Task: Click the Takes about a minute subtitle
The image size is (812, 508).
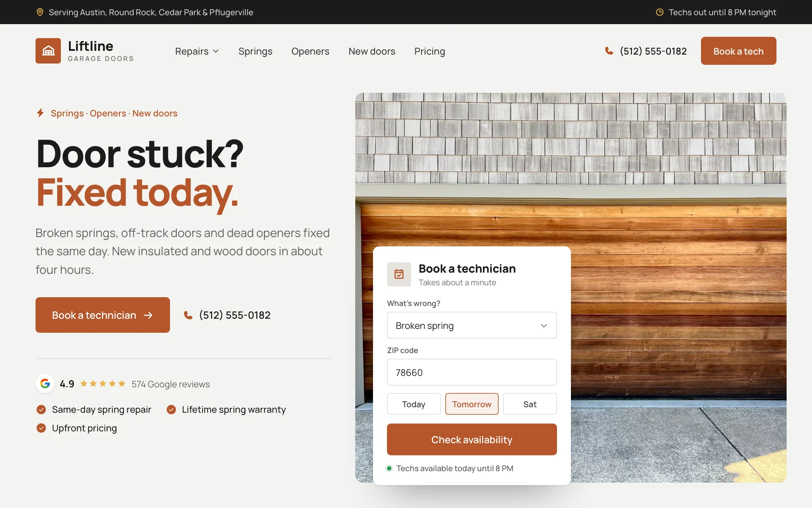Action: click(457, 282)
